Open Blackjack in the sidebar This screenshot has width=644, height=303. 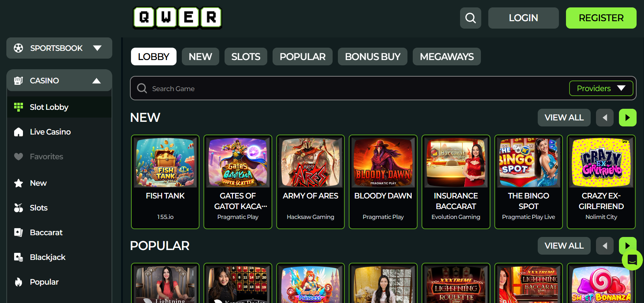47,257
